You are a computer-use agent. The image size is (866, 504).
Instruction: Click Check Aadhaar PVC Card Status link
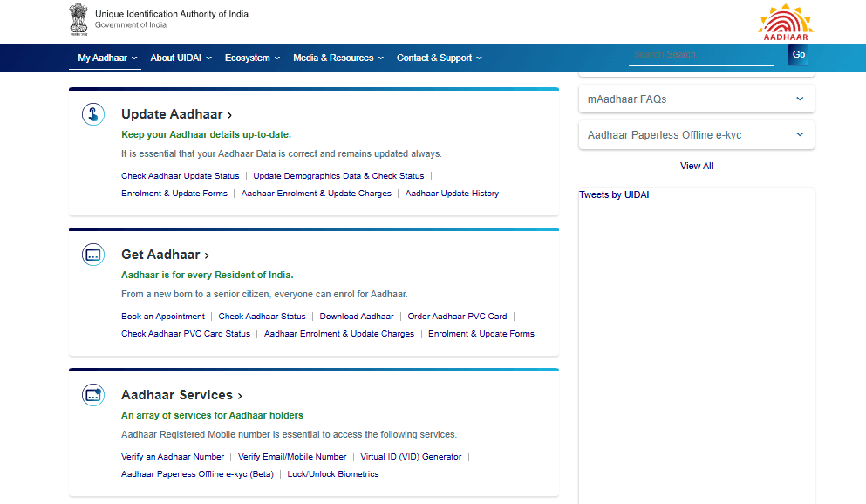point(186,334)
